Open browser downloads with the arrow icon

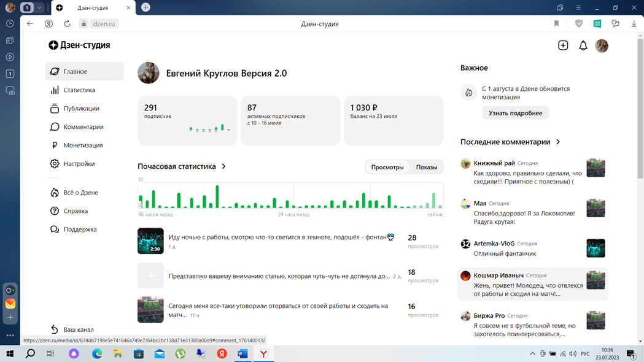634,24
